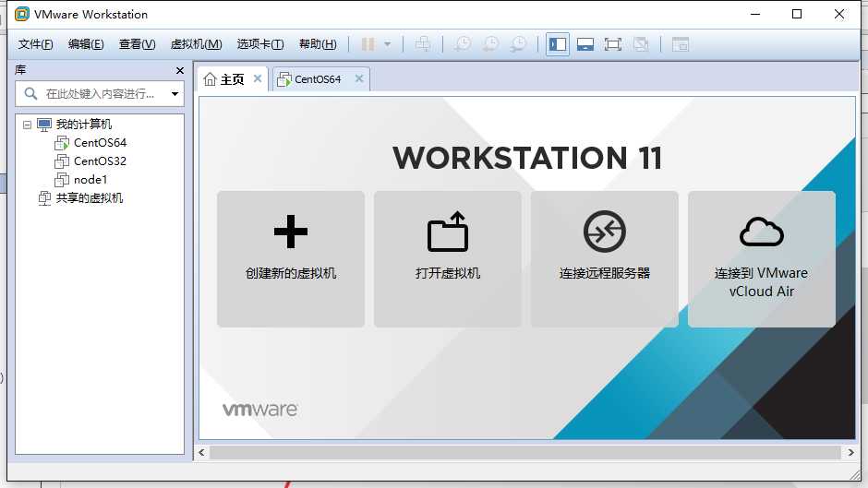Minimize the VMware Workstation window
Image resolution: width=868 pixels, height=488 pixels.
(755, 15)
